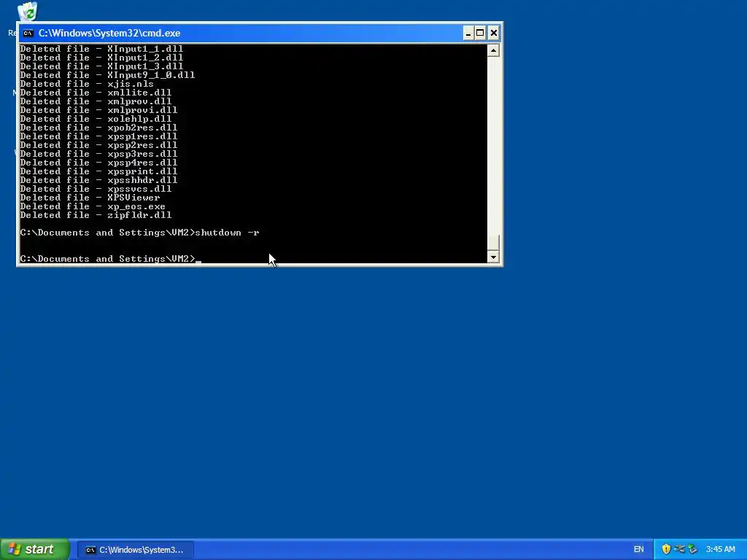Screen dimensions: 747x560
Task: Click the cmd.exe window title text
Action: (x=109, y=33)
